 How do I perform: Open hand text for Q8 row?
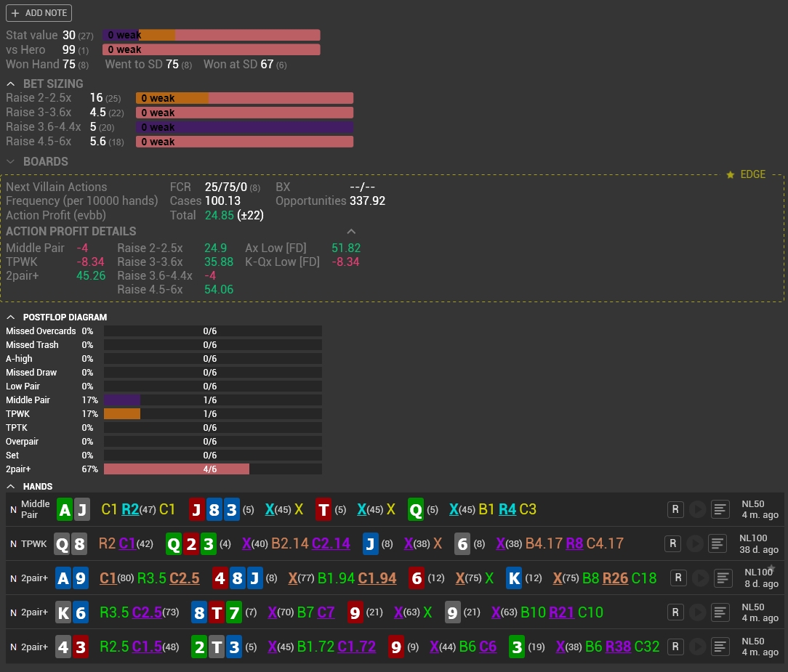(717, 543)
